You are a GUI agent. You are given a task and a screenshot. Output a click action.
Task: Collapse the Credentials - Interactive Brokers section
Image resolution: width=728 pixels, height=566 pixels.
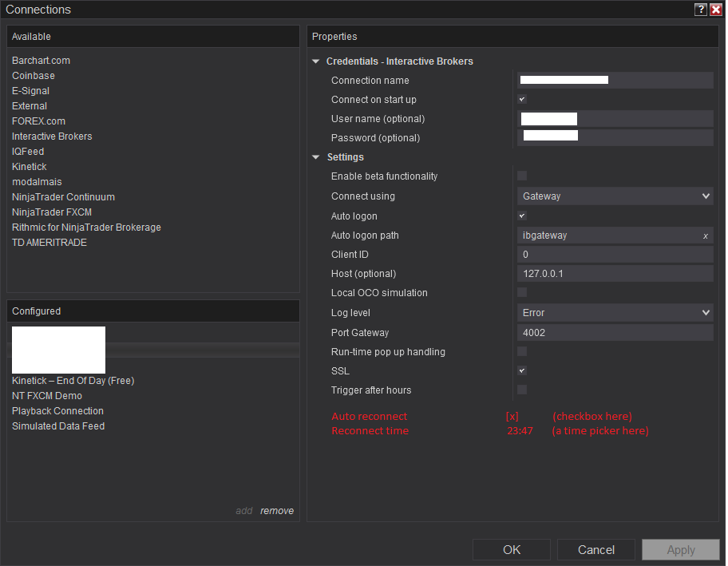(316, 61)
